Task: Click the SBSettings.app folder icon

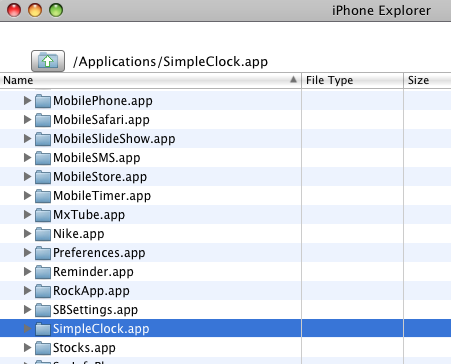Action: pyautogui.click(x=43, y=310)
